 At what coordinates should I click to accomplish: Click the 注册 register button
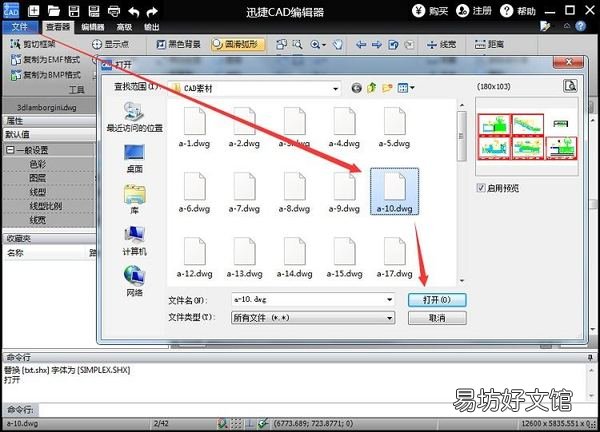pos(474,11)
